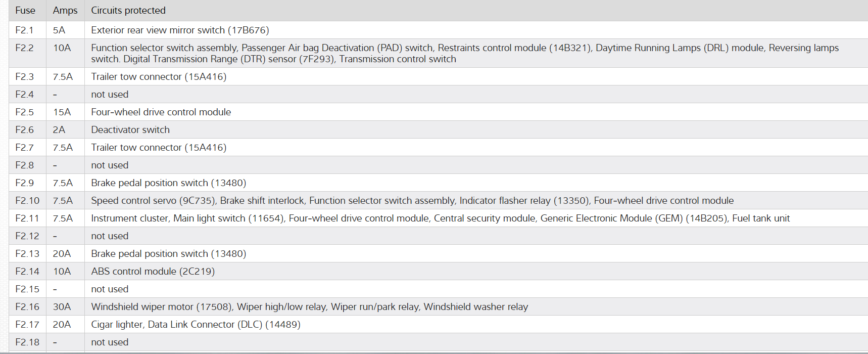Click the 2A amps value
The image size is (868, 354).
pos(59,130)
